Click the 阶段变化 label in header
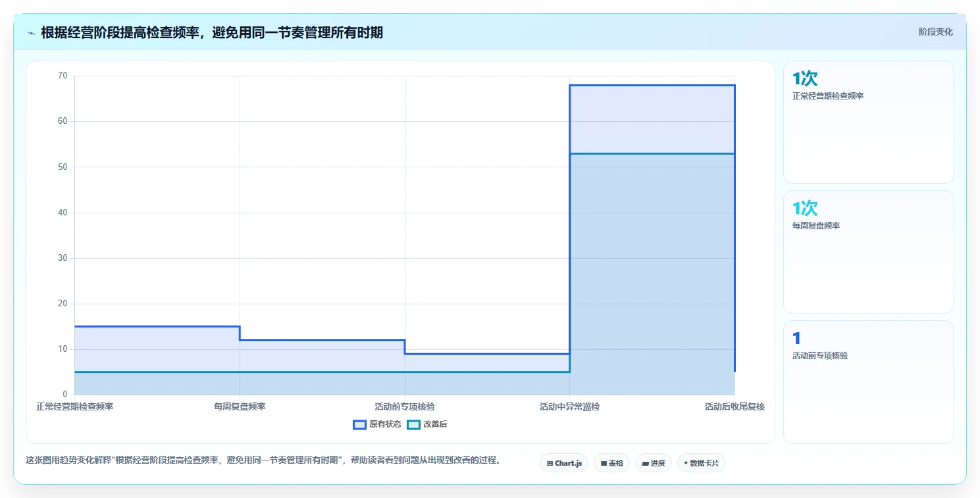This screenshot has height=498, width=980. (x=935, y=32)
